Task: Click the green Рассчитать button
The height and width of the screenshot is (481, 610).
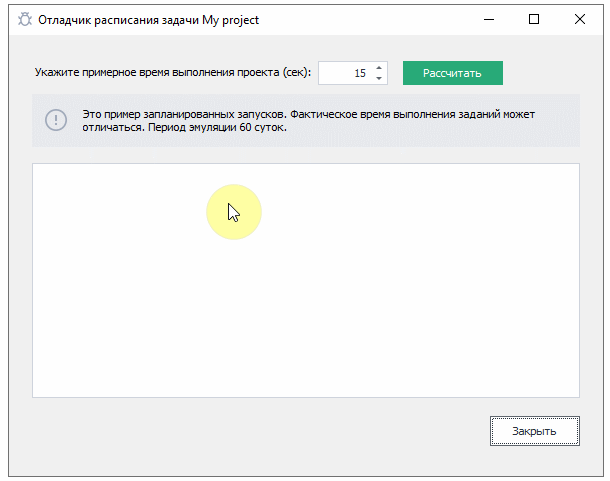Action: click(453, 73)
